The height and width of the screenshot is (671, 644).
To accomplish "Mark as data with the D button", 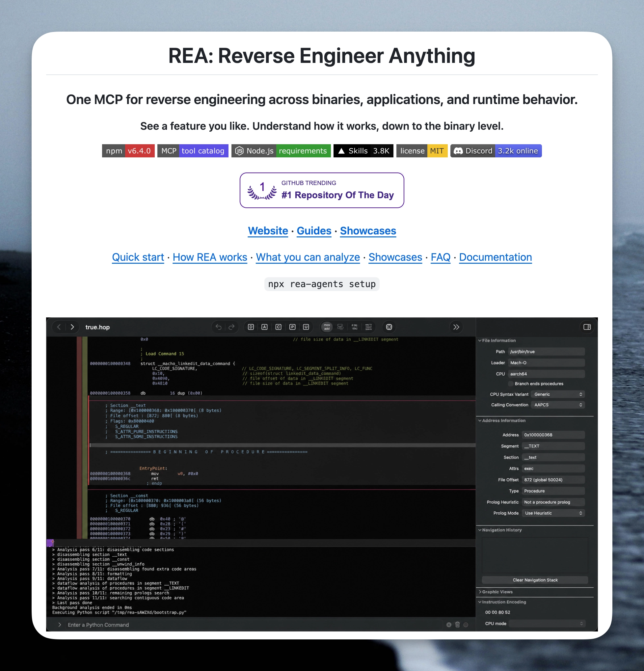I will click(251, 327).
